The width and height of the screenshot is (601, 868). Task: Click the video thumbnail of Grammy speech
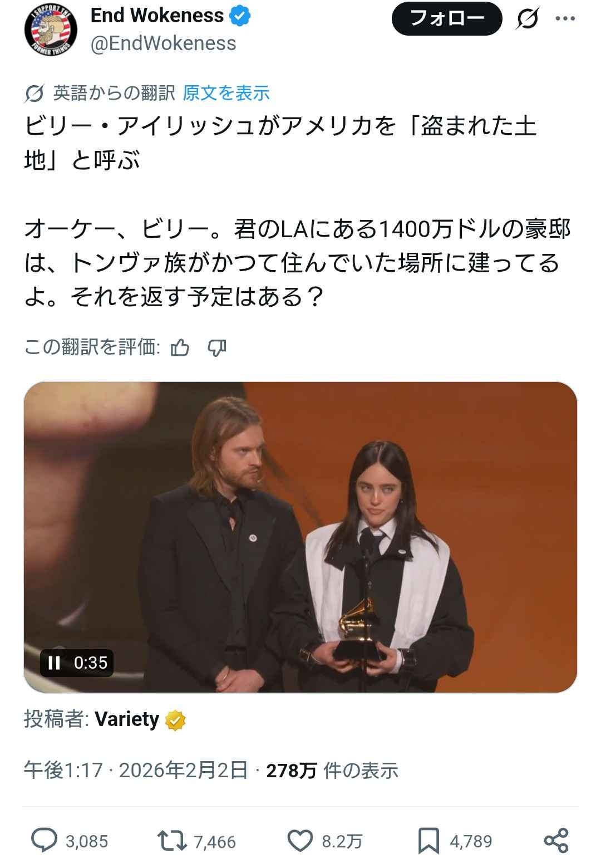click(300, 537)
